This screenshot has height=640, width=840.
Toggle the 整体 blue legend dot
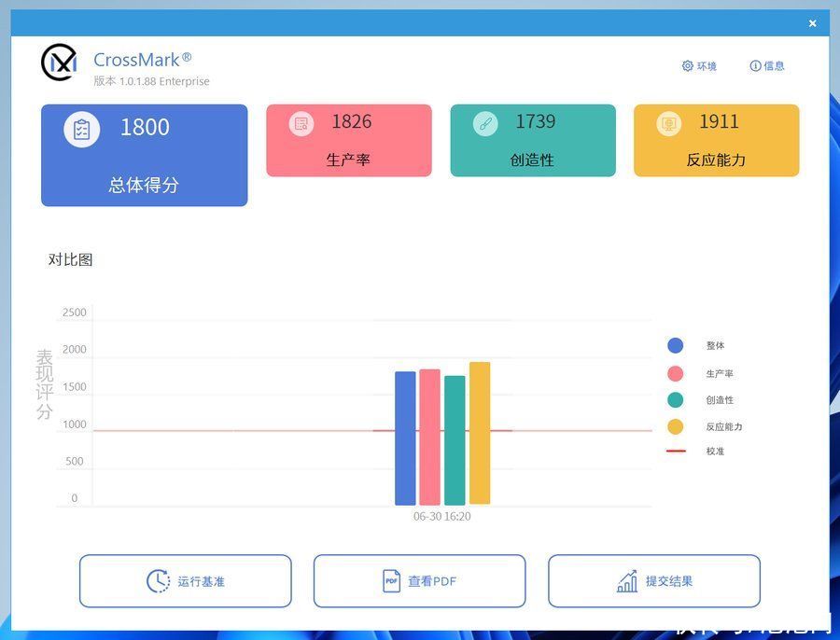pyautogui.click(x=676, y=345)
